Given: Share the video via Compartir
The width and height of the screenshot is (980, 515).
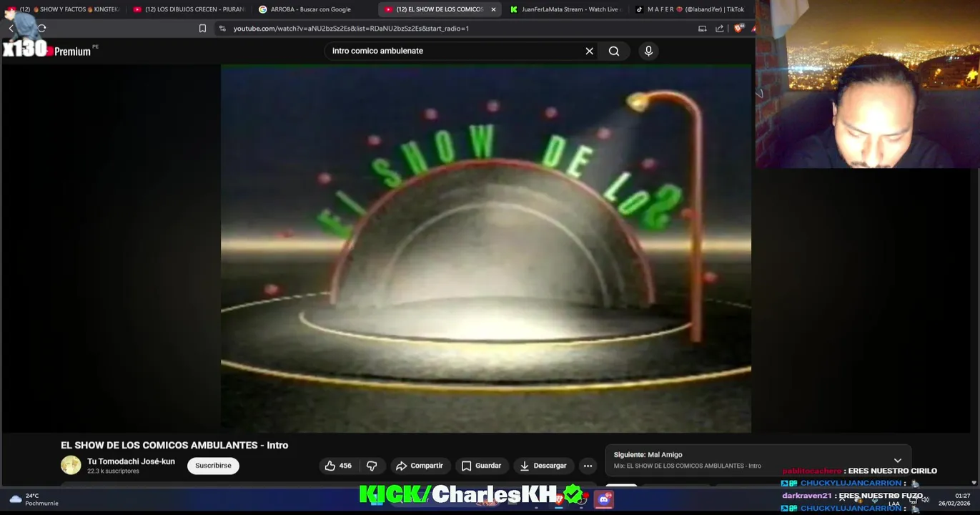Looking at the screenshot, I should [420, 466].
